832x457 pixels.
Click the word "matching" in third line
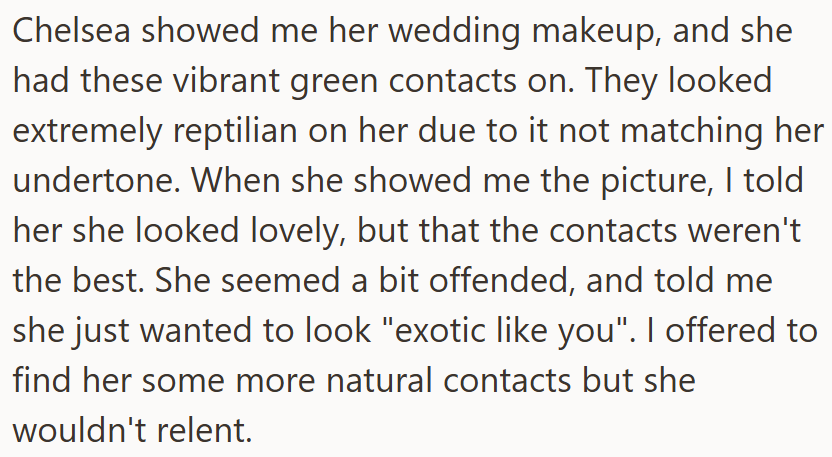[x=692, y=132]
